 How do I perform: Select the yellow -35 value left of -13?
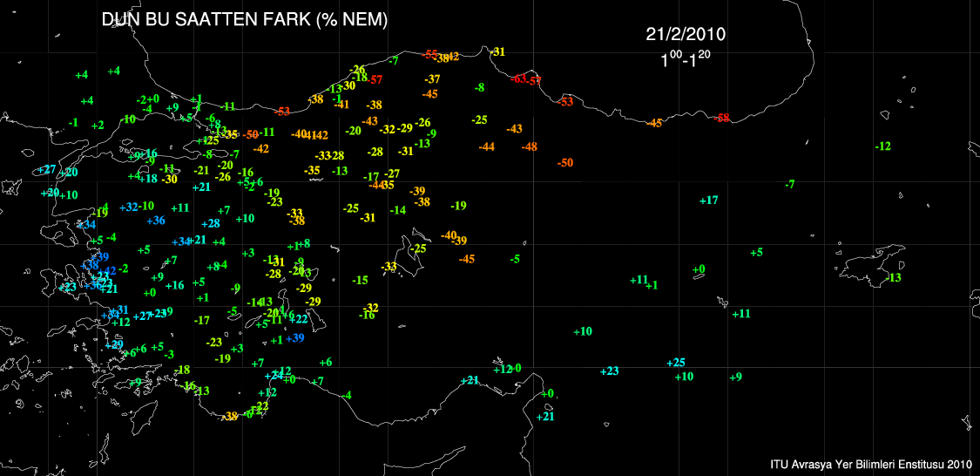pyautogui.click(x=312, y=170)
